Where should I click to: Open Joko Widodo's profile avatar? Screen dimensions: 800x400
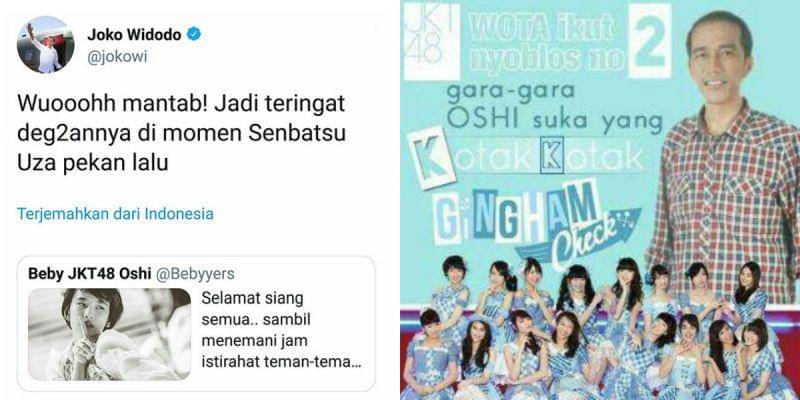(x=45, y=45)
